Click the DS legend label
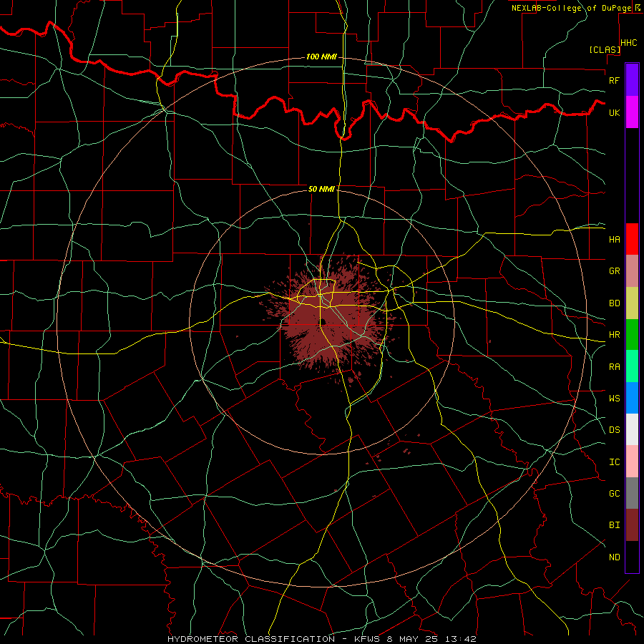Viewport: 644px width, 644px height. 614,430
